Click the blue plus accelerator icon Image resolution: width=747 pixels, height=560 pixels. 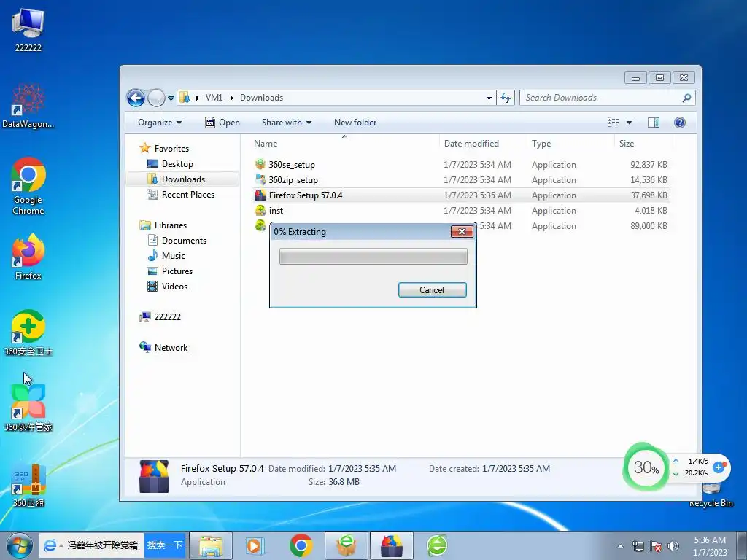pos(719,467)
